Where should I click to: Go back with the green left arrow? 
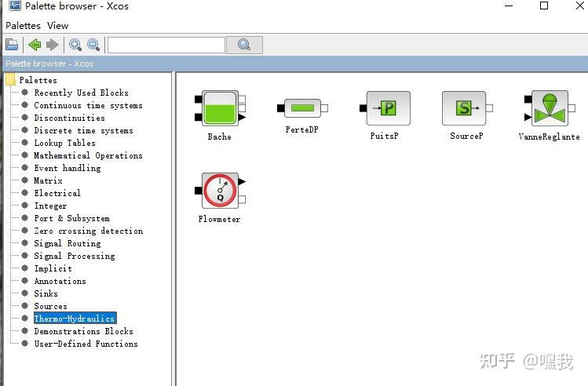click(35, 45)
